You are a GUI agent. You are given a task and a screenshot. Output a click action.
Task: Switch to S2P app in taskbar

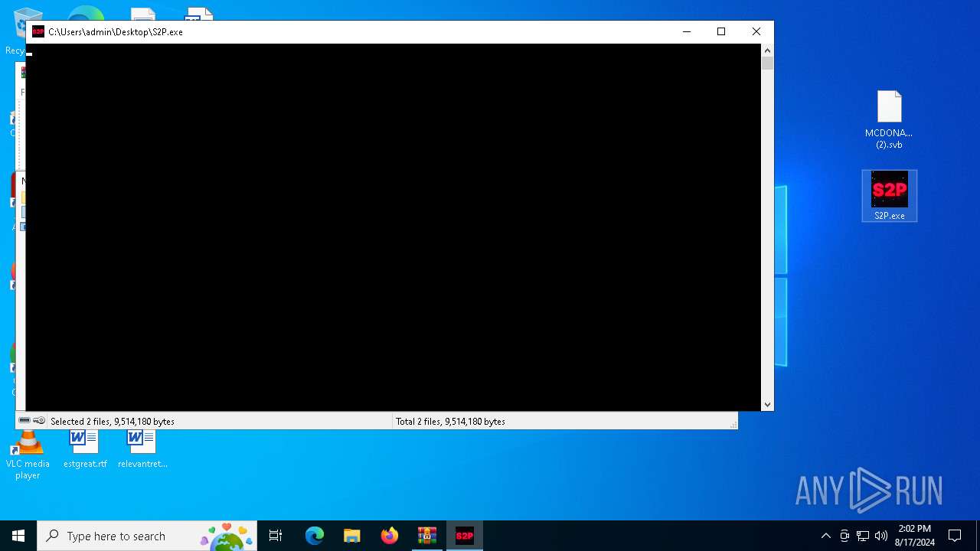click(465, 536)
